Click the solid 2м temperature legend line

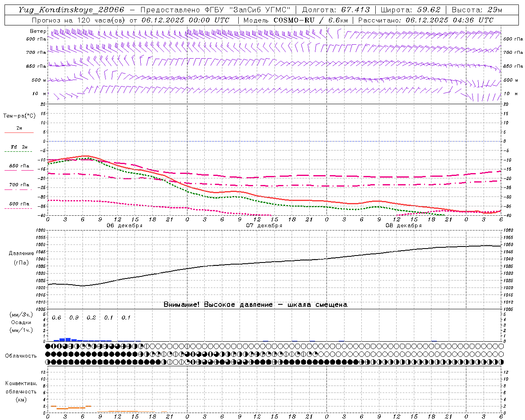click(x=19, y=132)
